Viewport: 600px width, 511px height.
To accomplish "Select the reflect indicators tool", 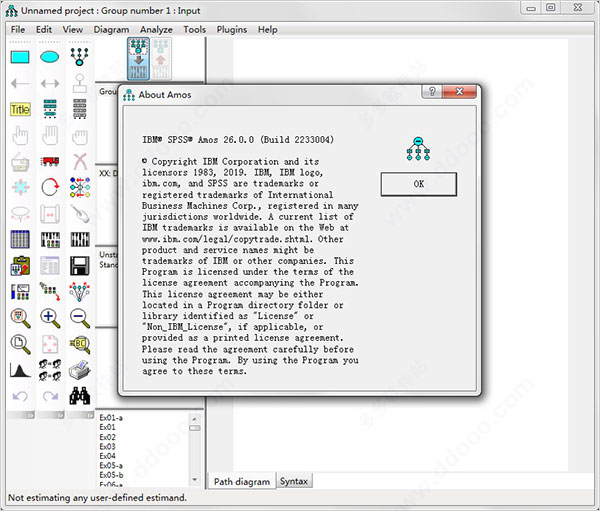I will tap(80, 187).
